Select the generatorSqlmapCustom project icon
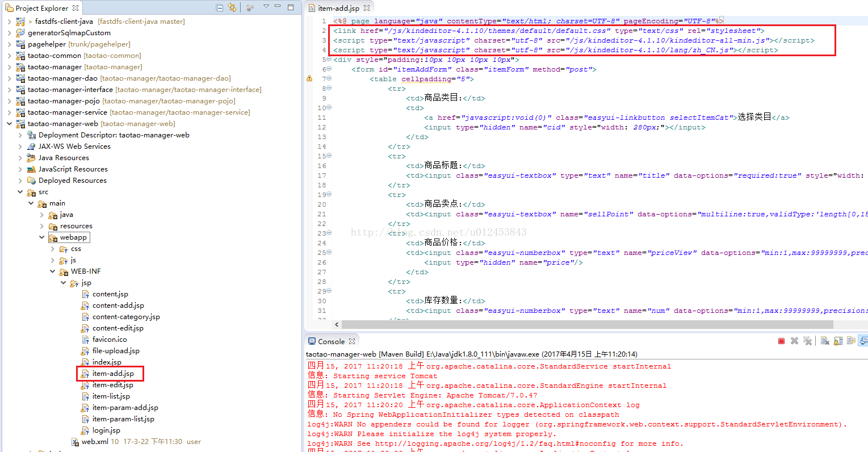The image size is (868, 452). [x=20, y=33]
